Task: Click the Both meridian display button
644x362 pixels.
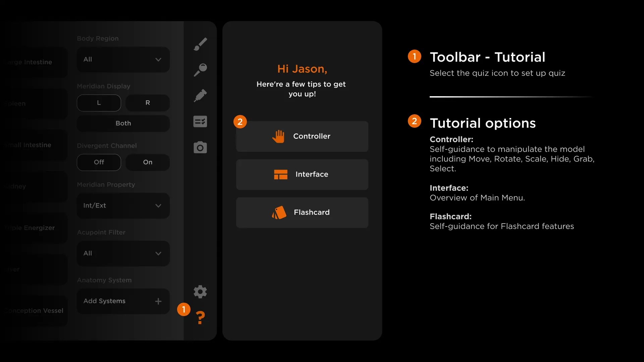Action: (123, 123)
